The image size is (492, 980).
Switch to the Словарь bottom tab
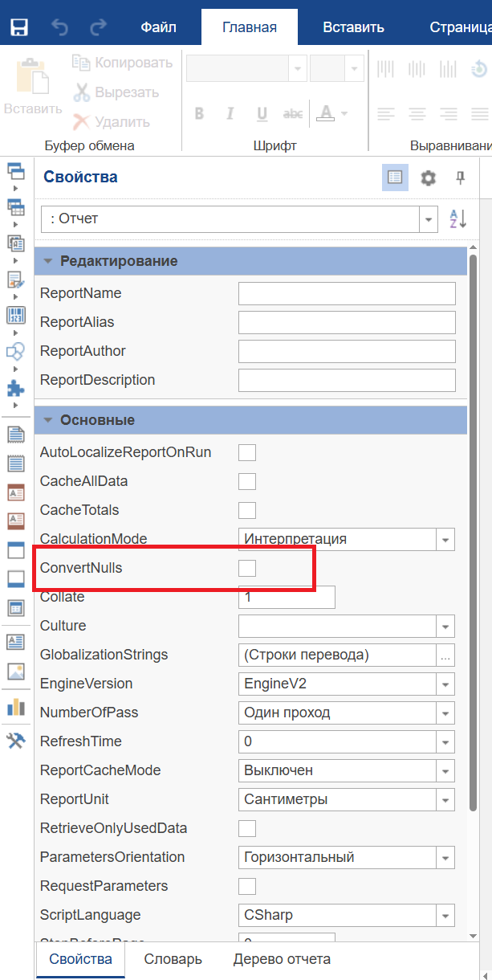pyautogui.click(x=173, y=959)
